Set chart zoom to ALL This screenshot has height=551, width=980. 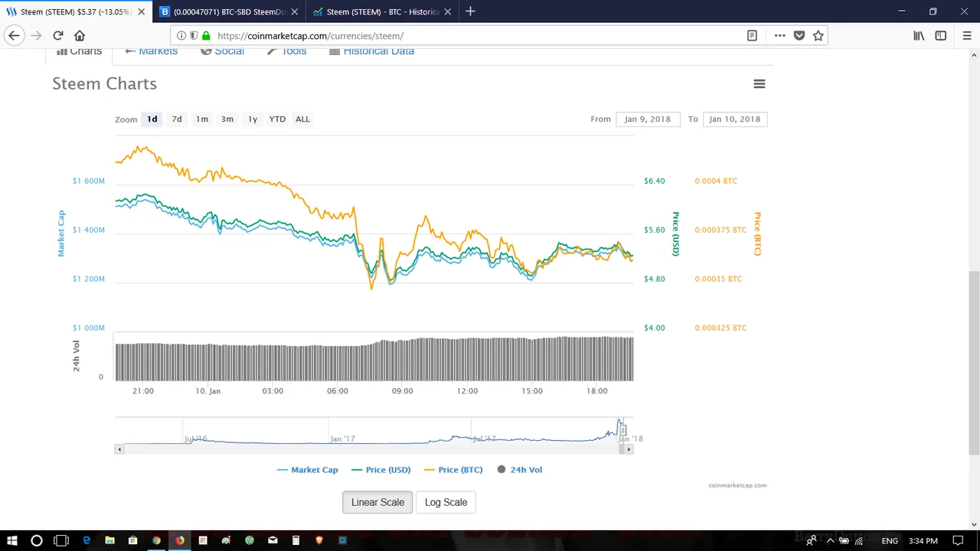302,119
